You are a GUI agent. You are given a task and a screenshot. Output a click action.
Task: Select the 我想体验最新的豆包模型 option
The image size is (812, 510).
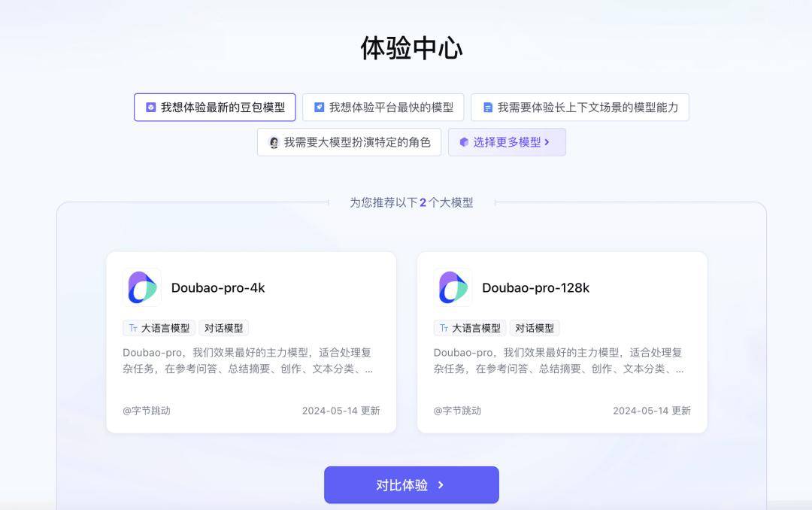(215, 108)
